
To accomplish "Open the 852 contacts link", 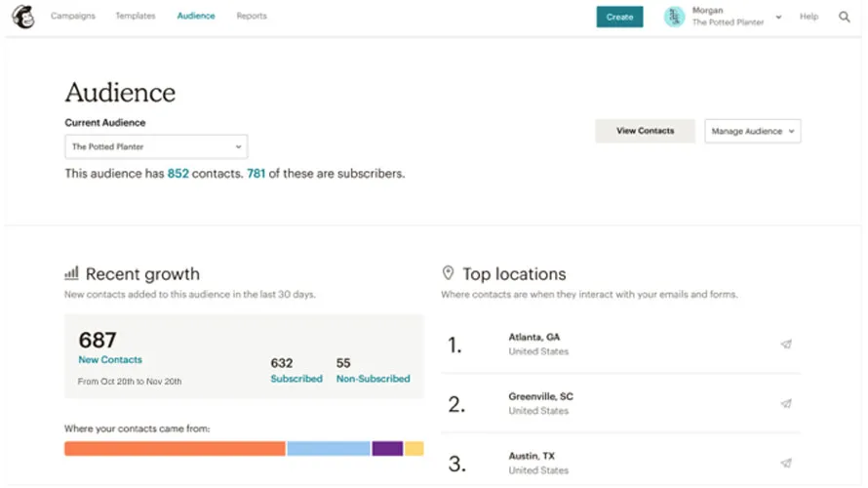I will tap(178, 174).
